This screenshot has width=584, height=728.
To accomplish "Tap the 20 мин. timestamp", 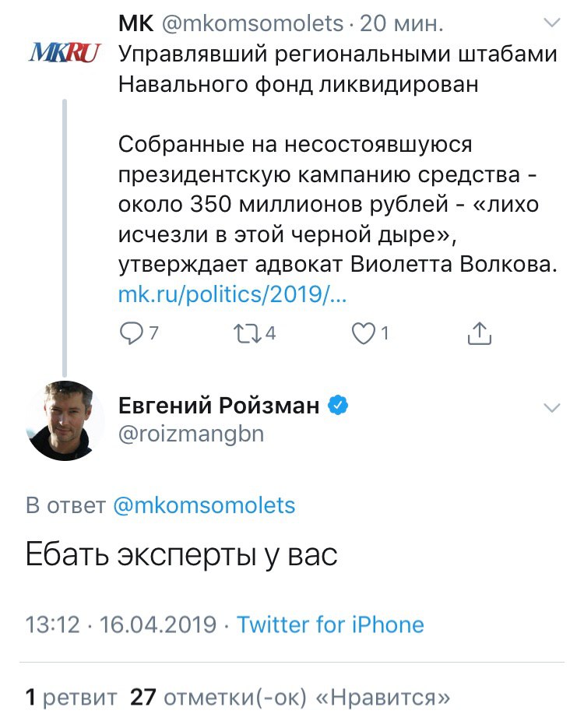I will (x=403, y=24).
